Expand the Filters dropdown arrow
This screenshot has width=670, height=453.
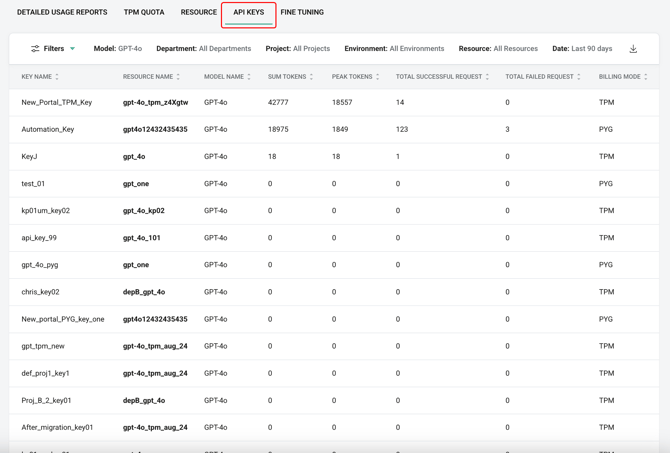(x=73, y=49)
